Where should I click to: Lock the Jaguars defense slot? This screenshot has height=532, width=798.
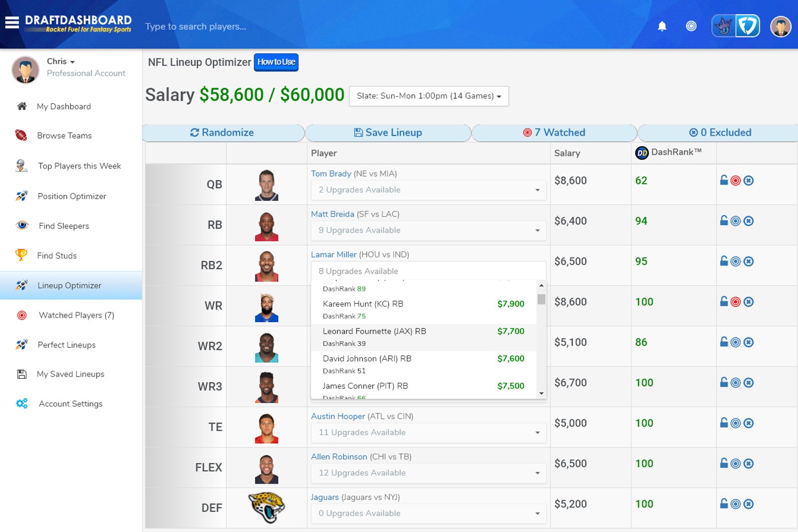[x=724, y=503]
